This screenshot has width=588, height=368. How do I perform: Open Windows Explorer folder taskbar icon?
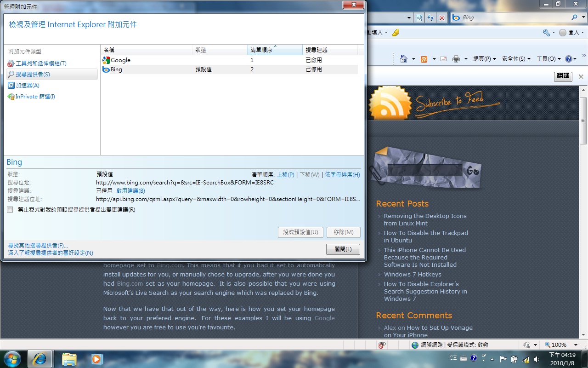[69, 359]
